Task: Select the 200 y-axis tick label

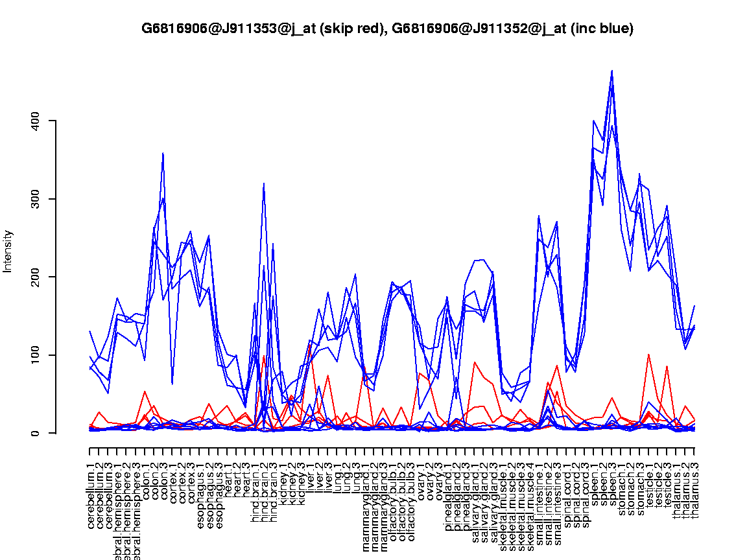Action: tap(36, 277)
